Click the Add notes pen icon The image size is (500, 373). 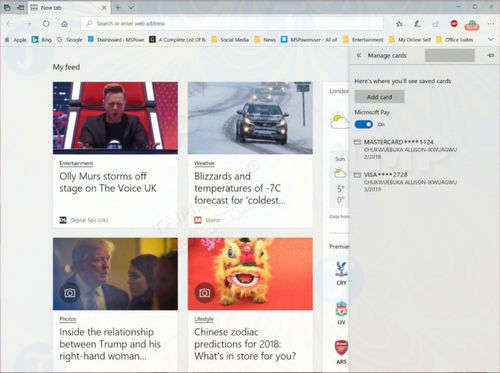417,24
